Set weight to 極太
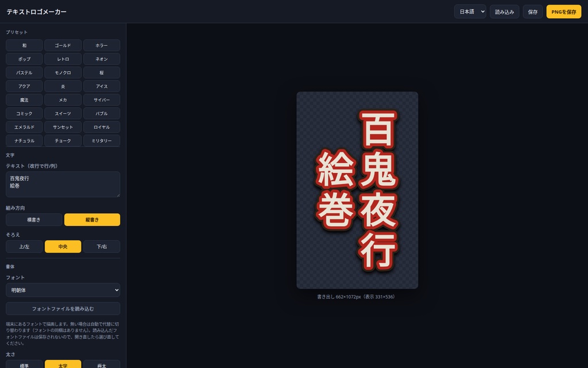This screenshot has height=368, width=588. pyautogui.click(x=102, y=365)
